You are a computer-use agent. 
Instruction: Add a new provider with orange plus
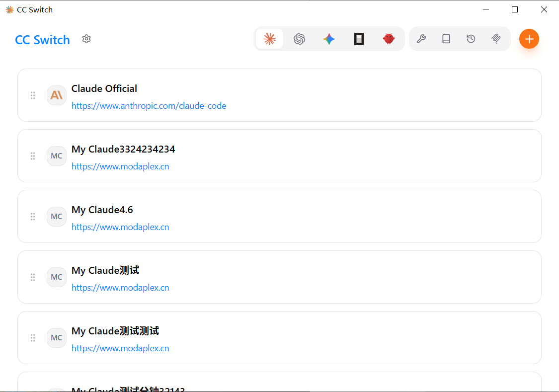pos(529,39)
